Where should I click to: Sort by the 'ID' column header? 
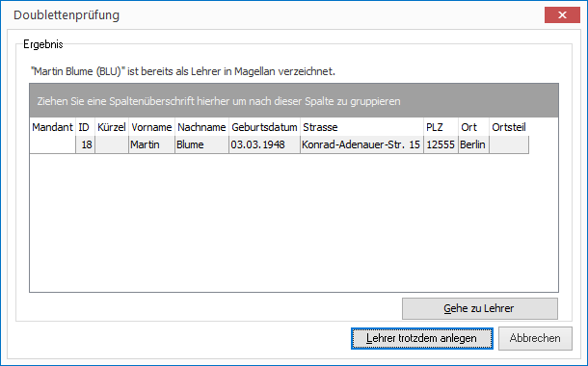(85, 127)
